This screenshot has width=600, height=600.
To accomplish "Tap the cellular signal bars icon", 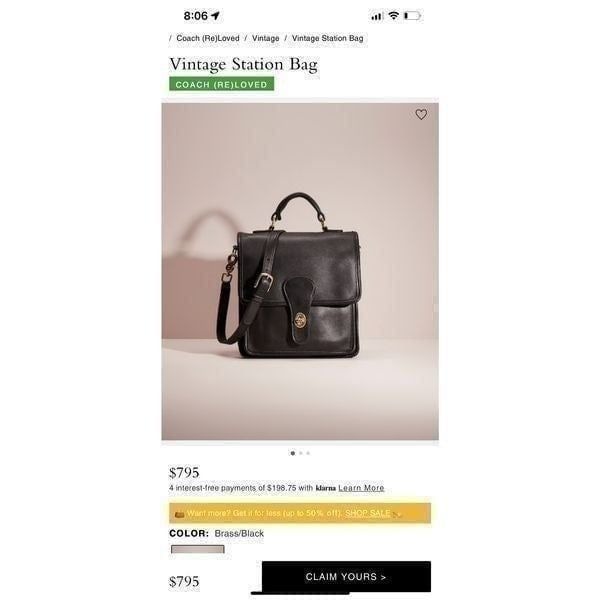I will click(377, 16).
